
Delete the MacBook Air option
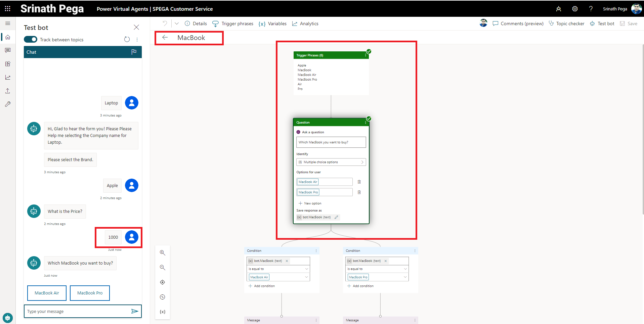pos(359,182)
